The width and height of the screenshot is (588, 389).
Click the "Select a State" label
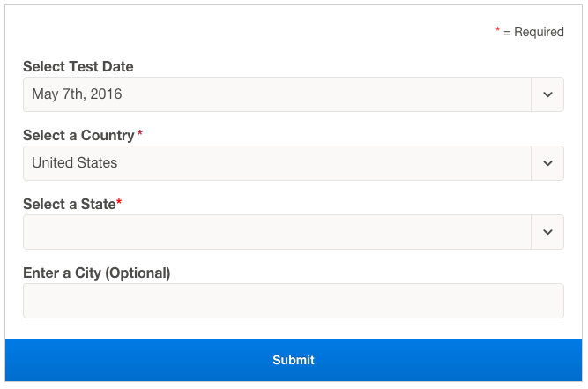70,205
